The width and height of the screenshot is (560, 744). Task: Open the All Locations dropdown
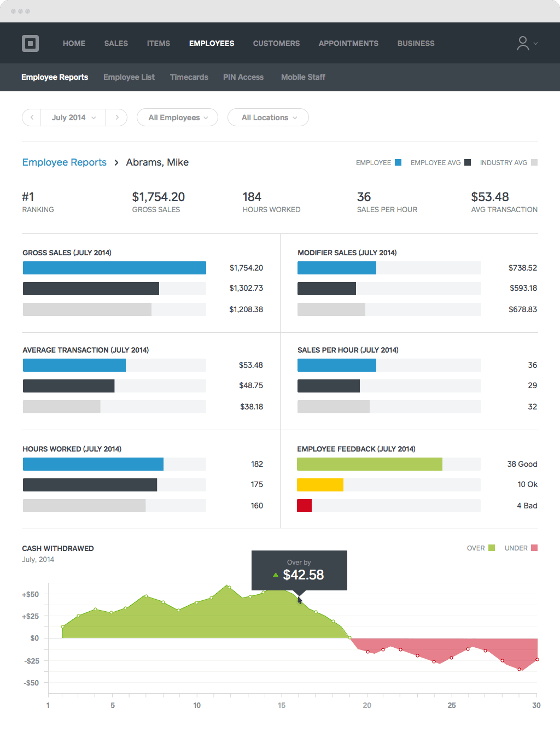point(267,117)
